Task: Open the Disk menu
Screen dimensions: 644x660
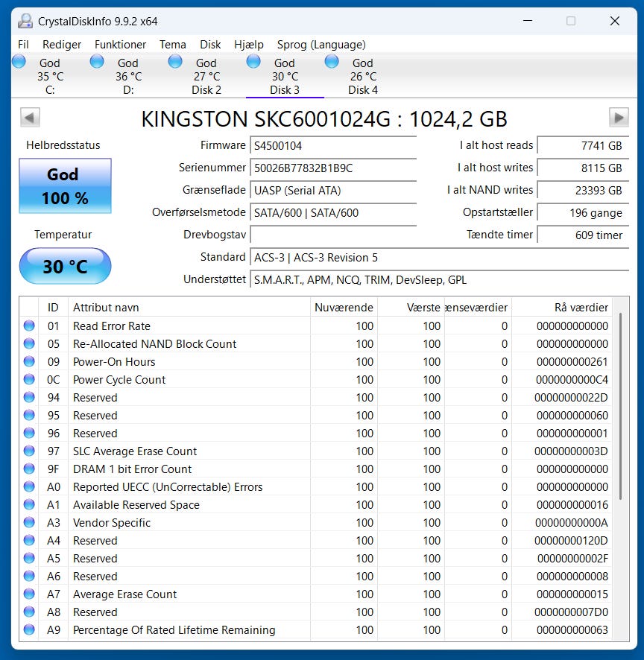Action: (210, 45)
